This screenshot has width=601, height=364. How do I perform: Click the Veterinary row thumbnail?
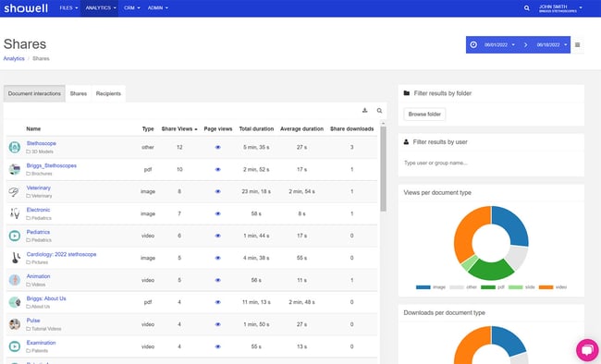click(x=15, y=191)
